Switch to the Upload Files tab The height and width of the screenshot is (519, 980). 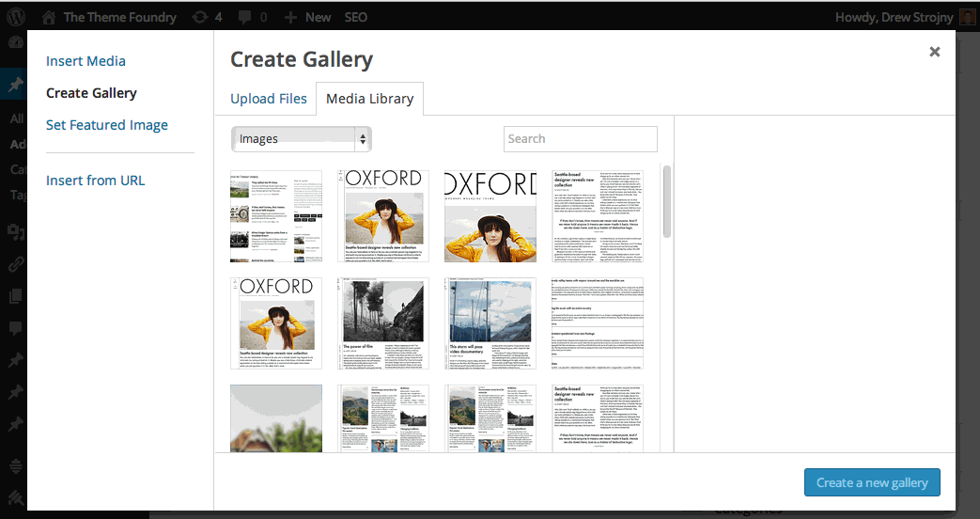tap(269, 99)
